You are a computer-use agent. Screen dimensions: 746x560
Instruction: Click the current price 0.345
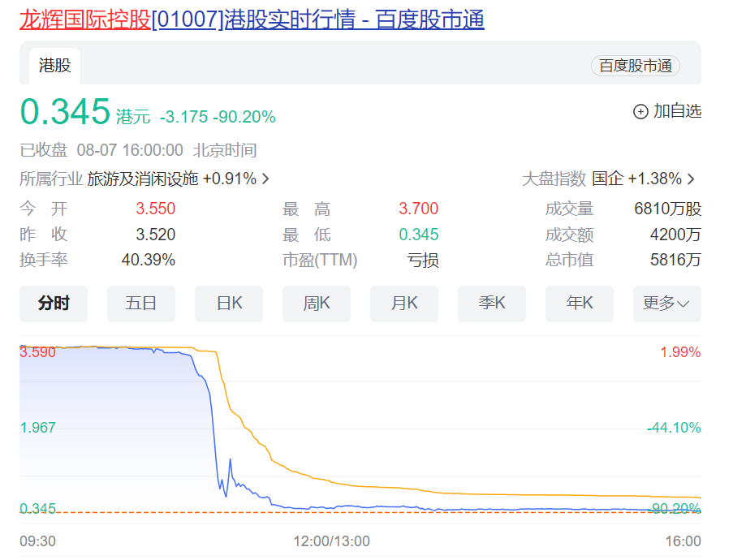65,112
